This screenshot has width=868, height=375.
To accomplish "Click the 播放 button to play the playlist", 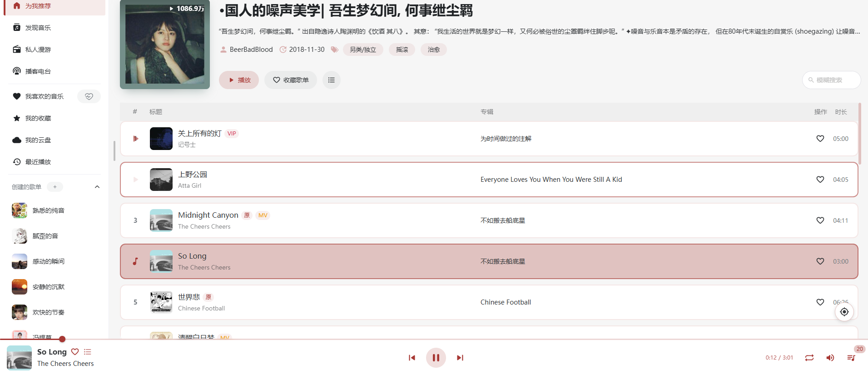I will click(x=239, y=80).
